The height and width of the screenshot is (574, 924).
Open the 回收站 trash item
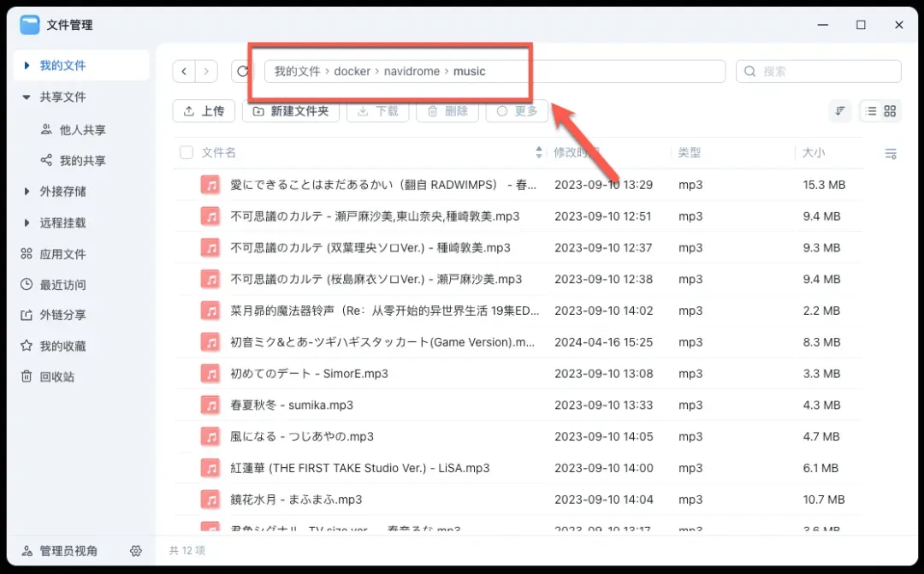(56, 377)
